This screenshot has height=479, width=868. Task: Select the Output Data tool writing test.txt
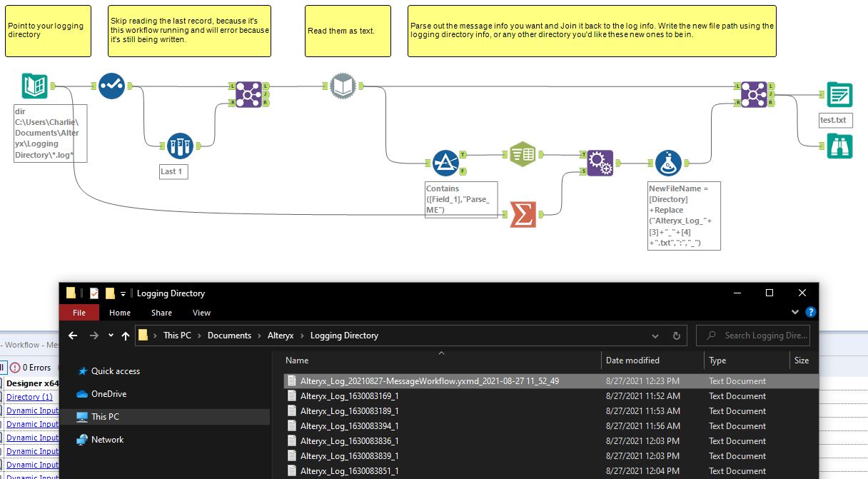click(838, 94)
